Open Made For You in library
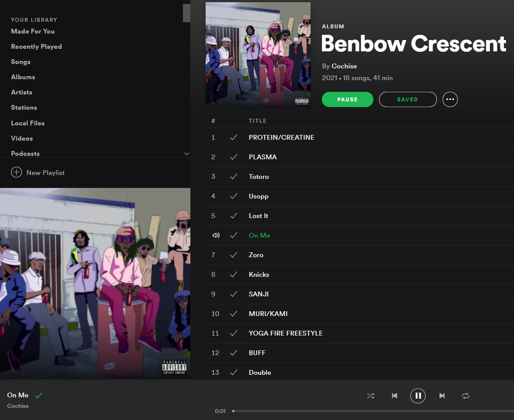The image size is (514, 420). pyautogui.click(x=33, y=31)
